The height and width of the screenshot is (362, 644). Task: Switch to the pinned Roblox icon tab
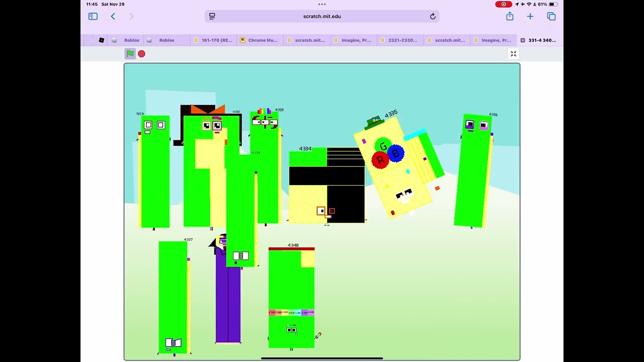[x=101, y=40]
